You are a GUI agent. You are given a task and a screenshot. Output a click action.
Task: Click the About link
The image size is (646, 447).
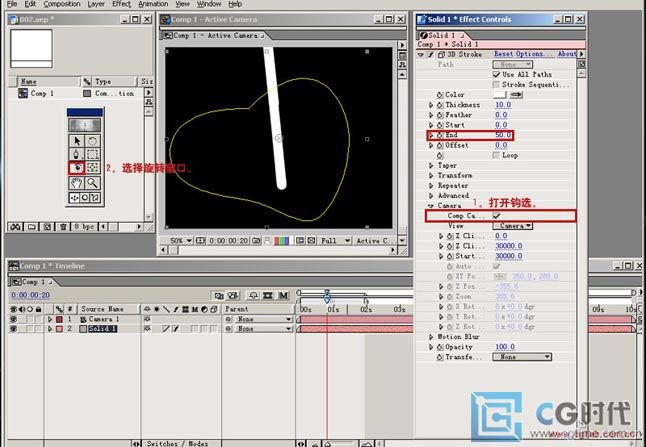tap(567, 54)
